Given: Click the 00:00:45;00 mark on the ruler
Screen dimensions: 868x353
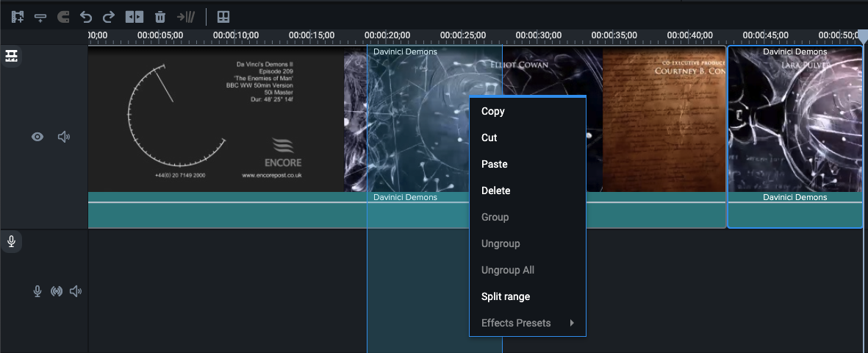Looking at the screenshot, I should pyautogui.click(x=766, y=35).
